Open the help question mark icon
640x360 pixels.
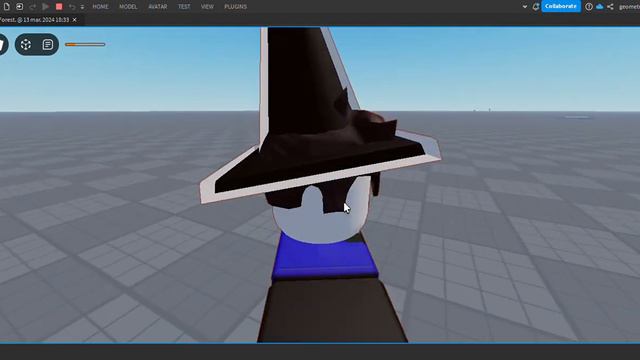click(x=589, y=7)
